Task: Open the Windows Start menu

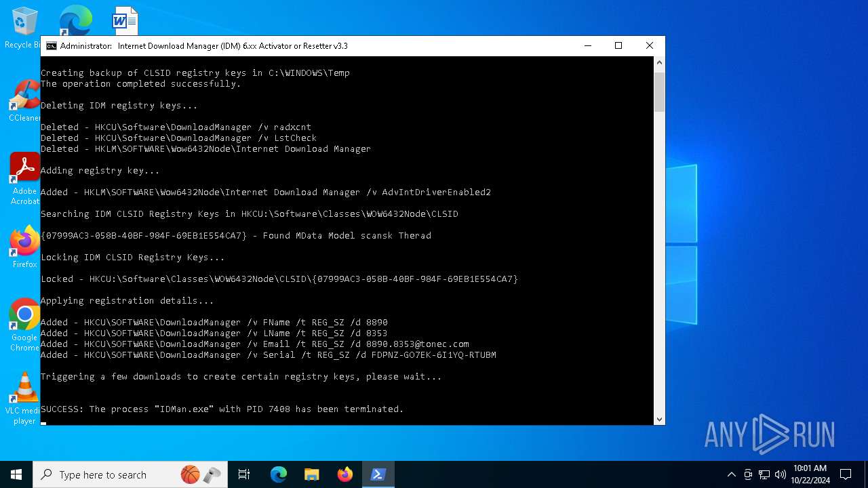Action: pos(16,474)
